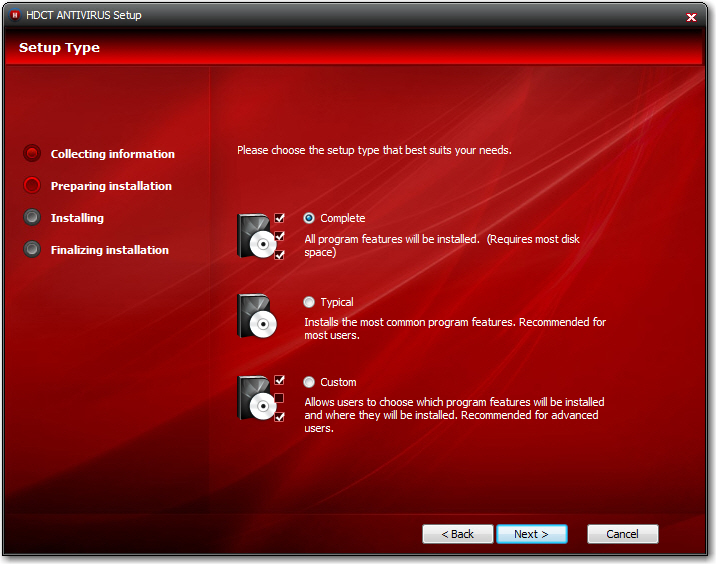Click the Collecting information step indicator
Image resolution: width=716 pixels, height=564 pixels.
(32, 153)
